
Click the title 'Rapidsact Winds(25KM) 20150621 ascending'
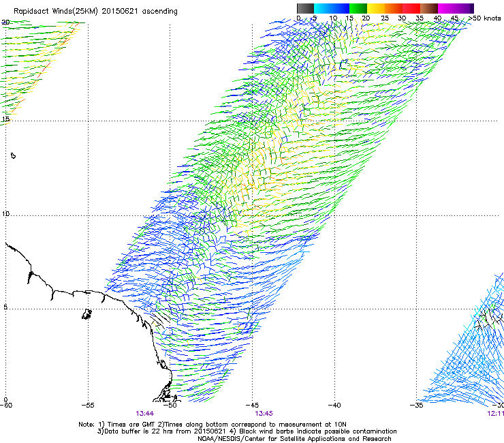click(x=95, y=12)
